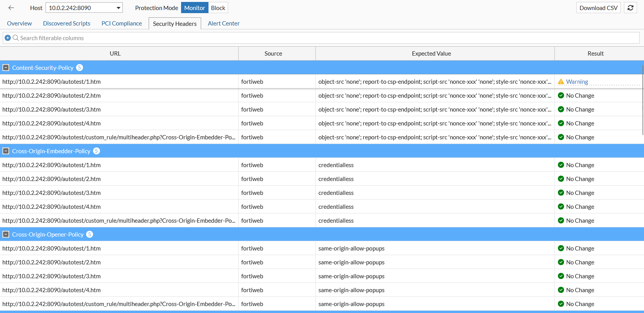Click the Content-Security-Policy count badge
Screen dimensions: 644x313
[x=80, y=68]
